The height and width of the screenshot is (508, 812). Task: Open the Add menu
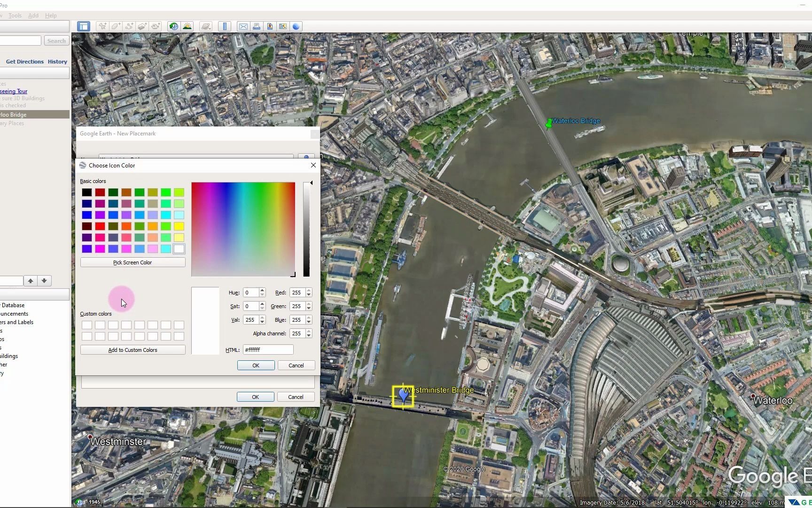pos(33,15)
